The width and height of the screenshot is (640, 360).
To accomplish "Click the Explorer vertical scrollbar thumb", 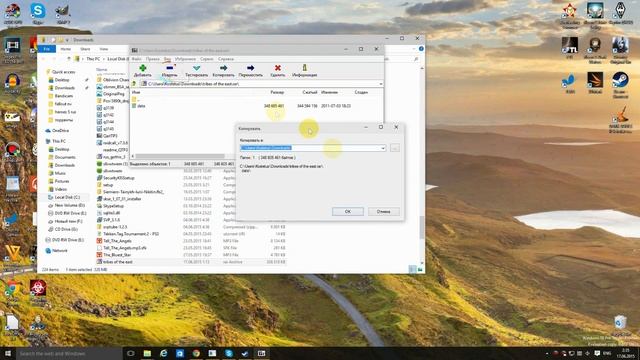I will [x=421, y=227].
